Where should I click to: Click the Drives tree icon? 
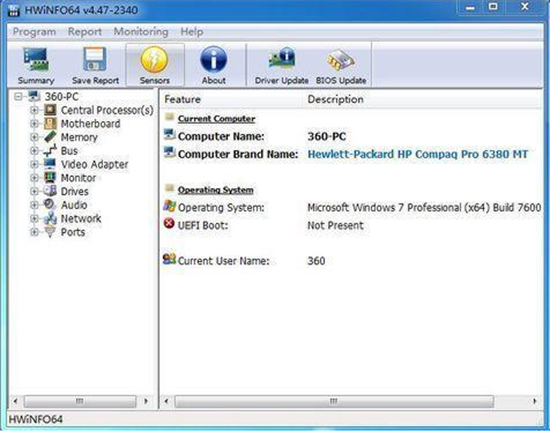pyautogui.click(x=50, y=191)
